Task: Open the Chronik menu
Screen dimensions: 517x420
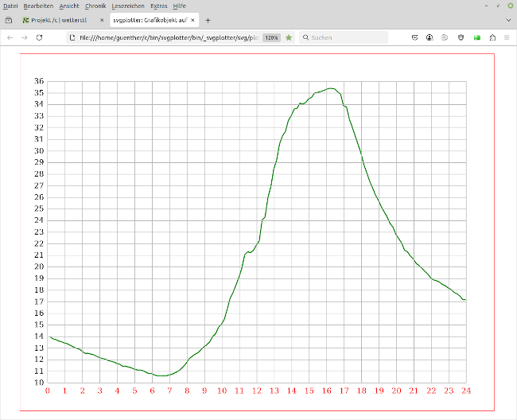Action: click(x=95, y=6)
